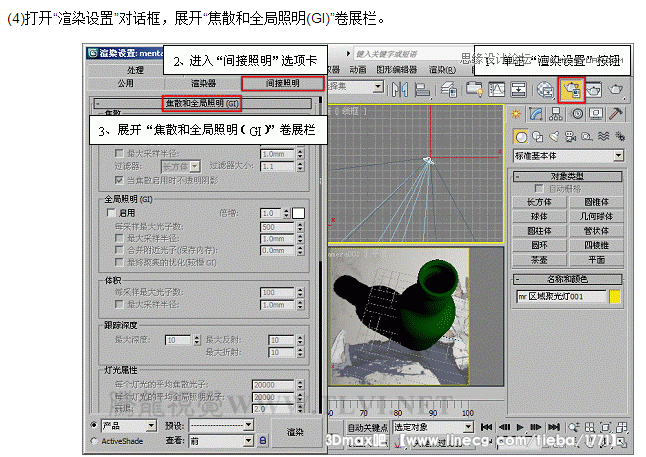646x457 pixels.
Task: Toggle 最终聚集的优化 checkbox
Action: click(119, 262)
